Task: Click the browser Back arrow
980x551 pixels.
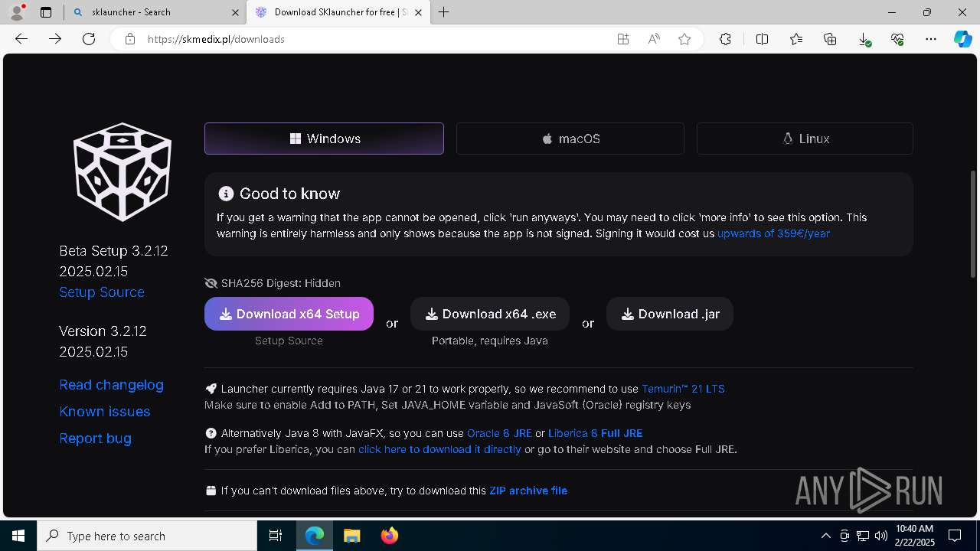Action: click(21, 39)
